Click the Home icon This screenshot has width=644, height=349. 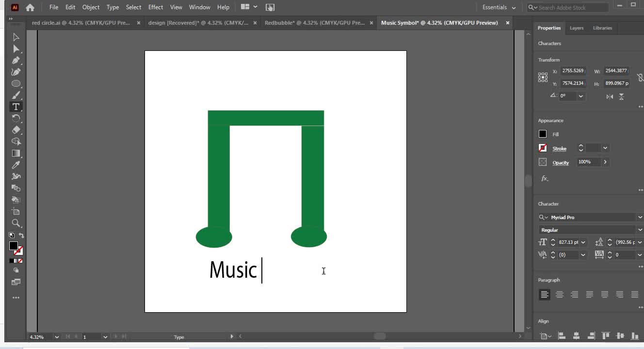(30, 7)
